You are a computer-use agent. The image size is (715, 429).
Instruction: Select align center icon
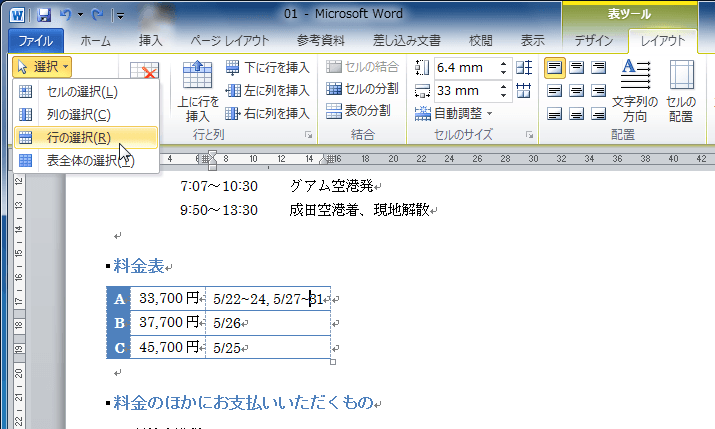tap(577, 91)
